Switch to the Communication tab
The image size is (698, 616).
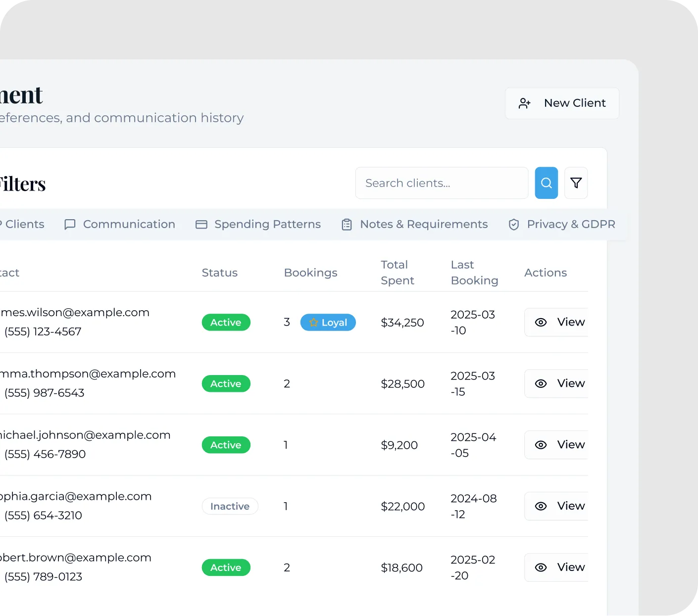point(120,224)
